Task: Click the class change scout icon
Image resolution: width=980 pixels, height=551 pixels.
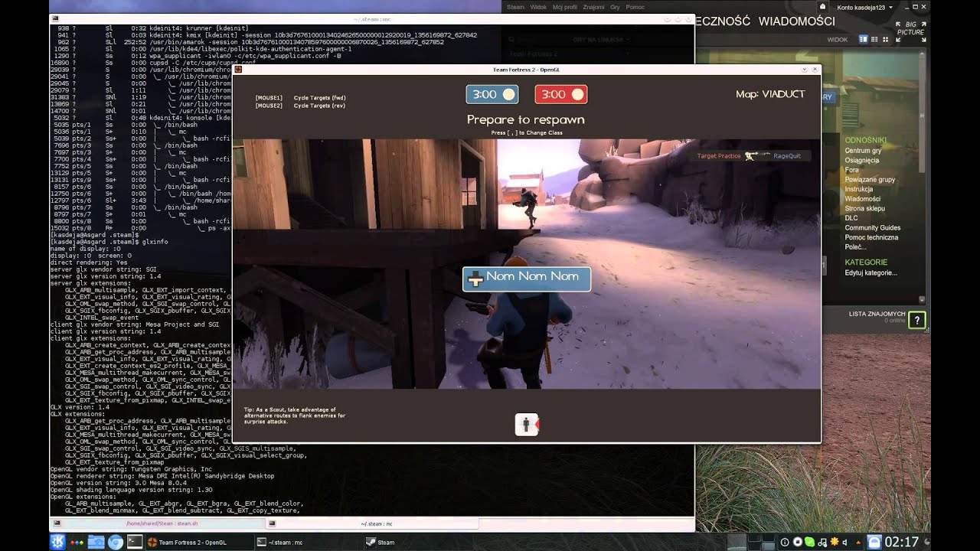Action: pyautogui.click(x=527, y=424)
